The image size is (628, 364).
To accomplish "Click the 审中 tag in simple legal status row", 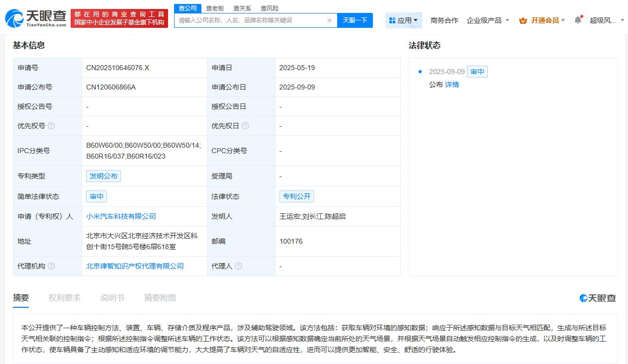I will 96,196.
